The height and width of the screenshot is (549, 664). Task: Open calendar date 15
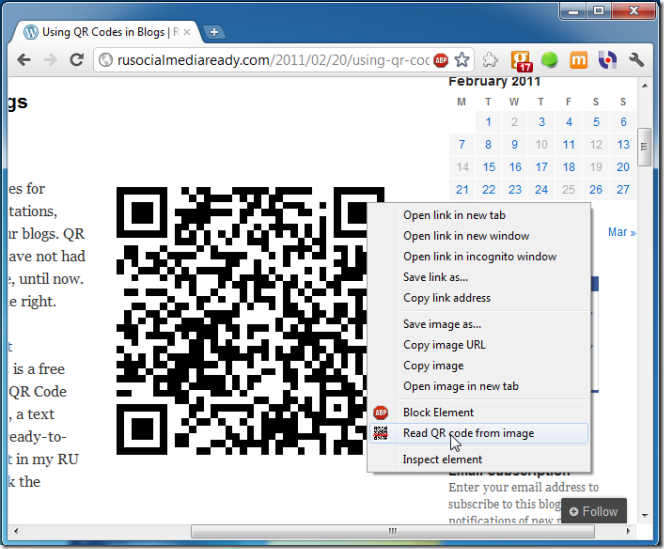pyautogui.click(x=489, y=167)
